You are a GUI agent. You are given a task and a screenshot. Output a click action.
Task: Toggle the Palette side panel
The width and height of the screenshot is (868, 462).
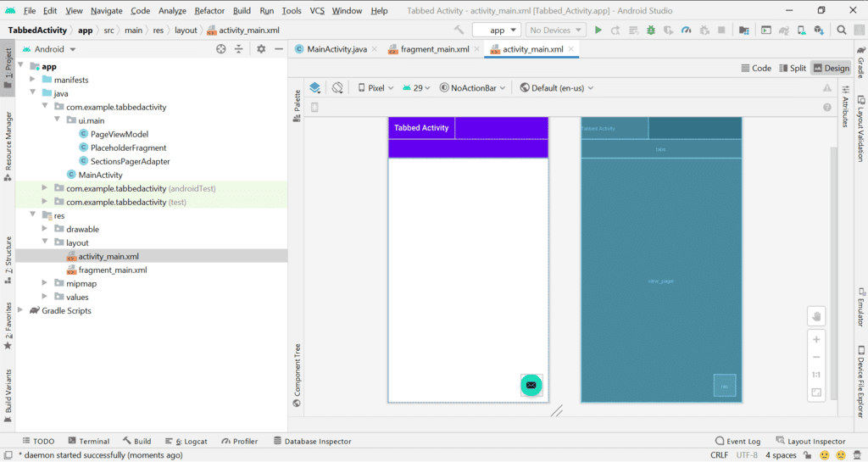tap(297, 106)
